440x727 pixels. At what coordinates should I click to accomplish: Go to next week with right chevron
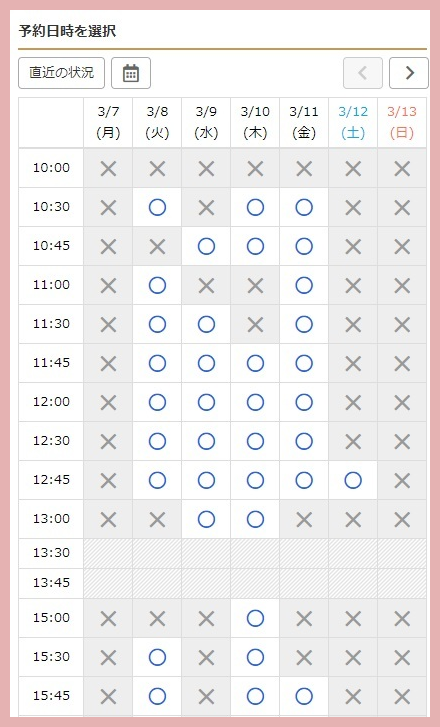click(x=409, y=73)
